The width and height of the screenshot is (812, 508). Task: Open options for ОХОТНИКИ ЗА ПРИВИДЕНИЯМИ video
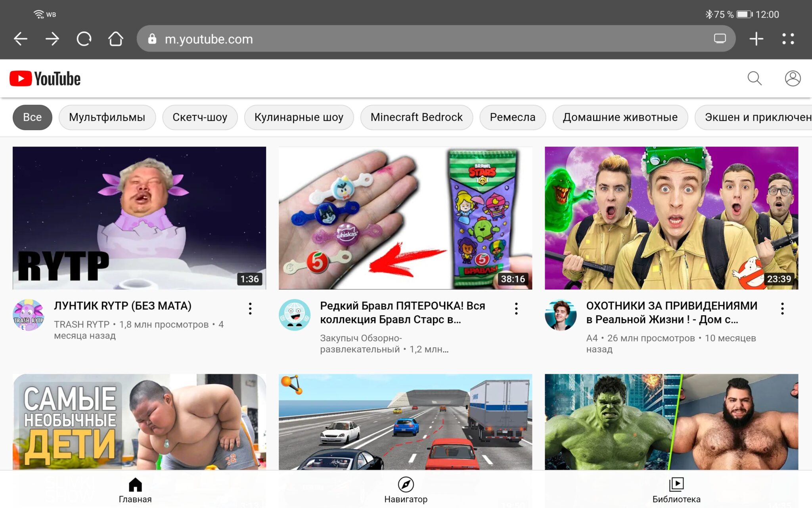[782, 308]
